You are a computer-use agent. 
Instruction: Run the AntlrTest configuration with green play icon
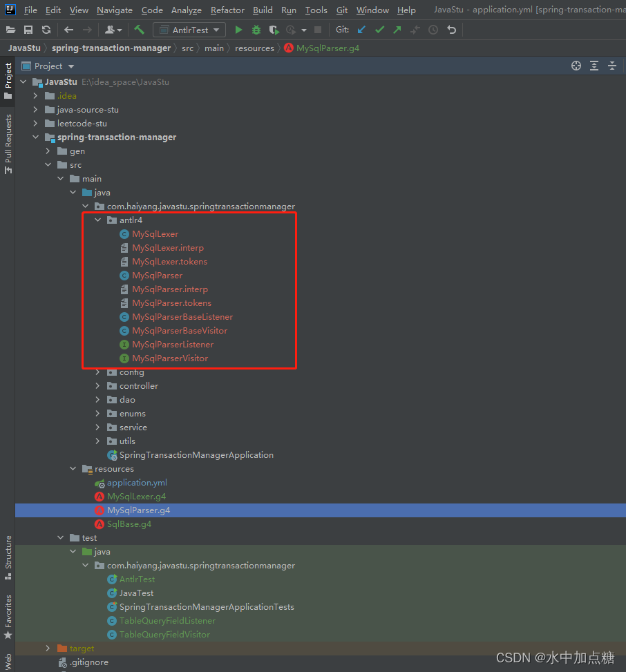(238, 30)
